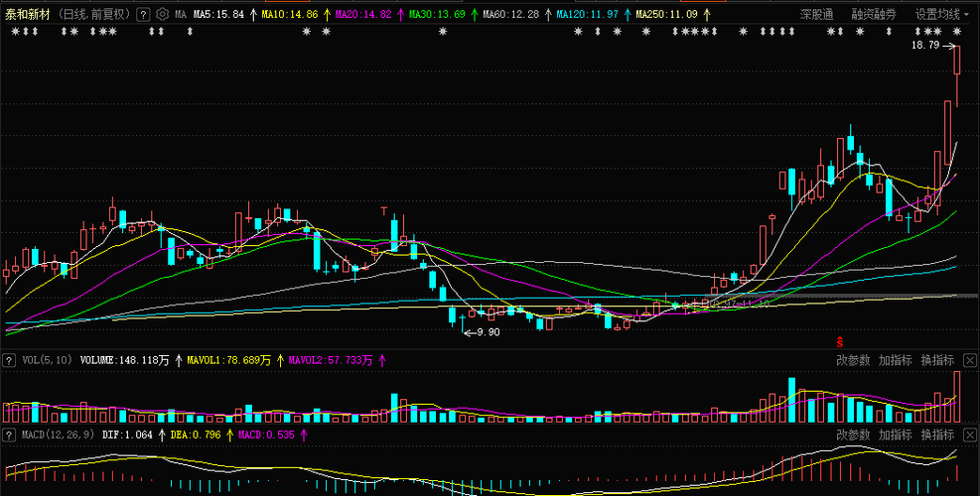Open the 深股通 link
The image size is (980, 496).
[x=816, y=14]
